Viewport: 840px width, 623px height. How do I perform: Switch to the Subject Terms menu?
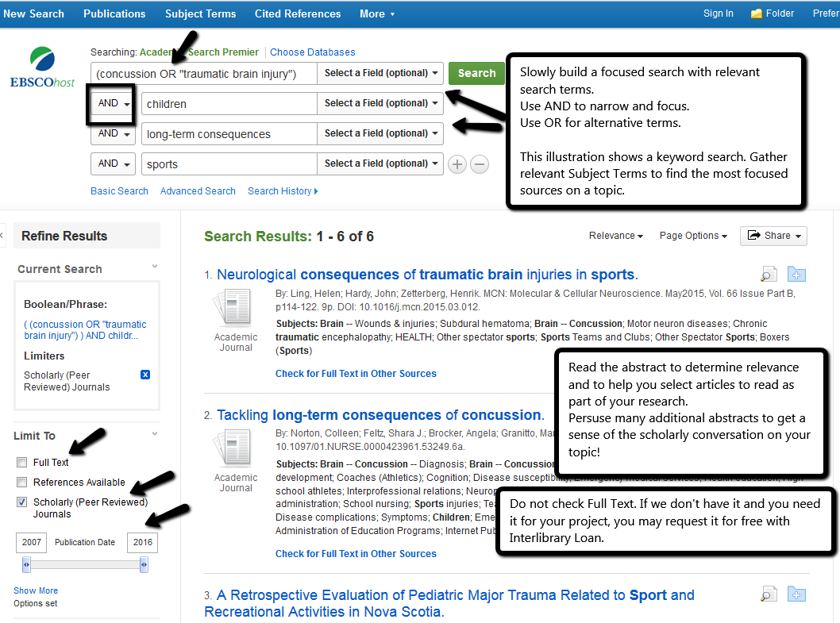200,13
